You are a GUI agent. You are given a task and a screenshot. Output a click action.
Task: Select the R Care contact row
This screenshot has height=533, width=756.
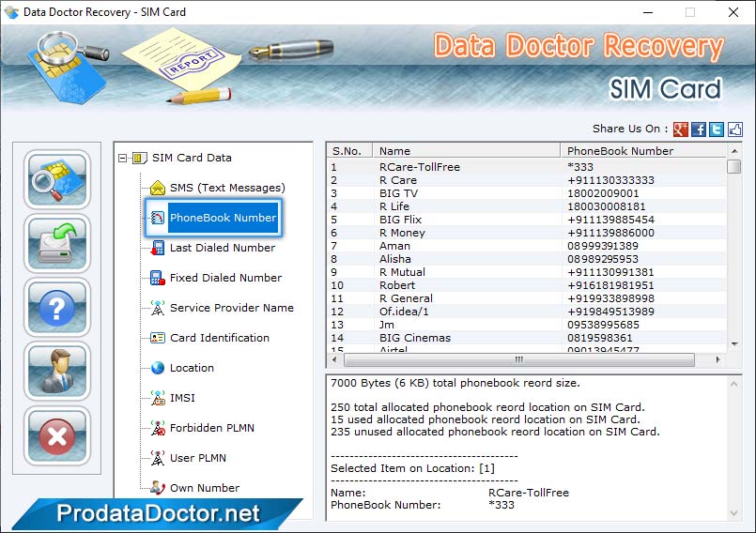pyautogui.click(x=527, y=180)
